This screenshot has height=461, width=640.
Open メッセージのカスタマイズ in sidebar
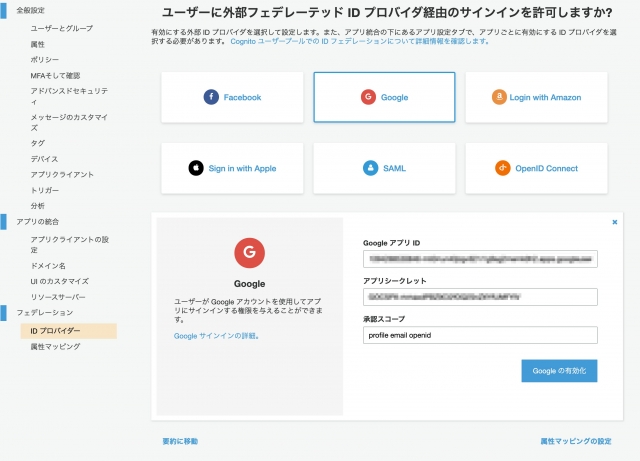(x=69, y=122)
